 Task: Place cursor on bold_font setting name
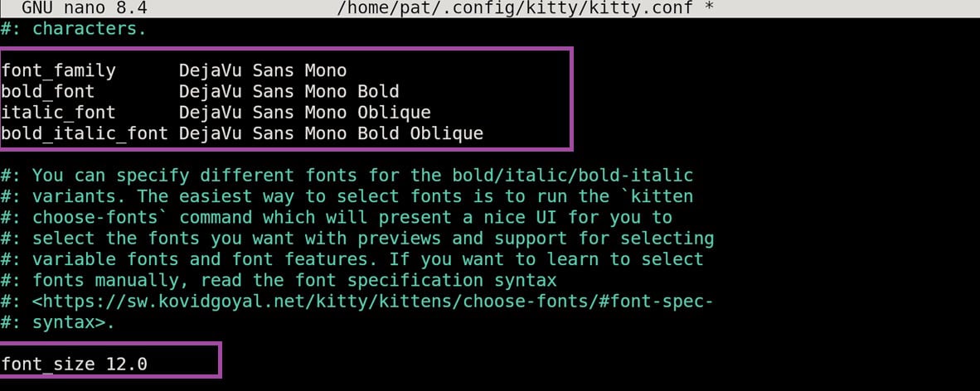tap(47, 91)
